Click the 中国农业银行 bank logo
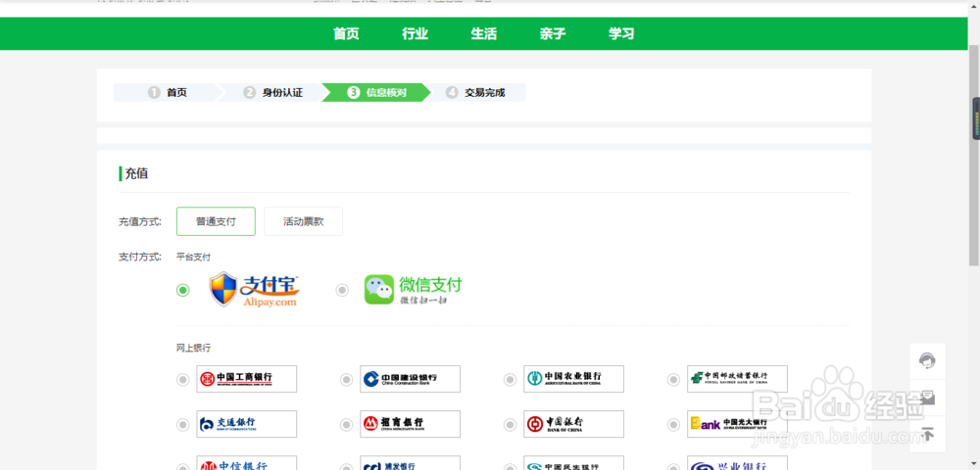 click(573, 379)
